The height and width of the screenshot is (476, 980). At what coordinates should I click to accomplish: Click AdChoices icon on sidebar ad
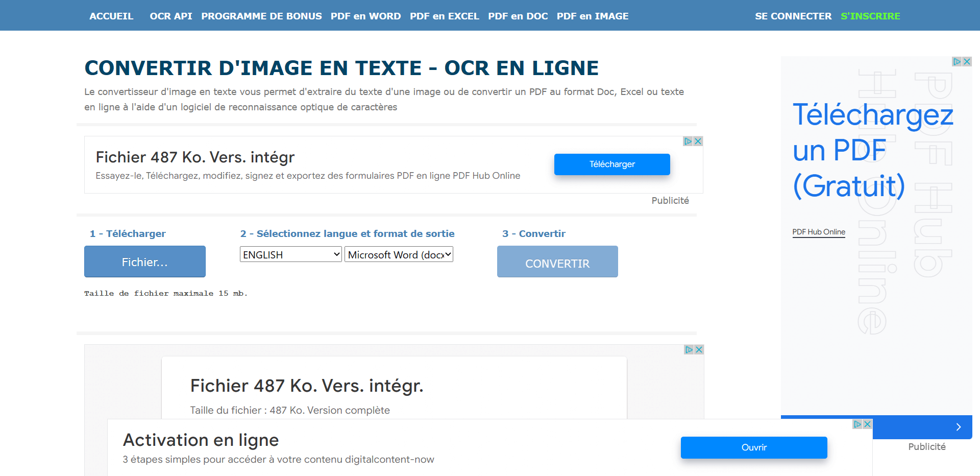[x=957, y=62]
